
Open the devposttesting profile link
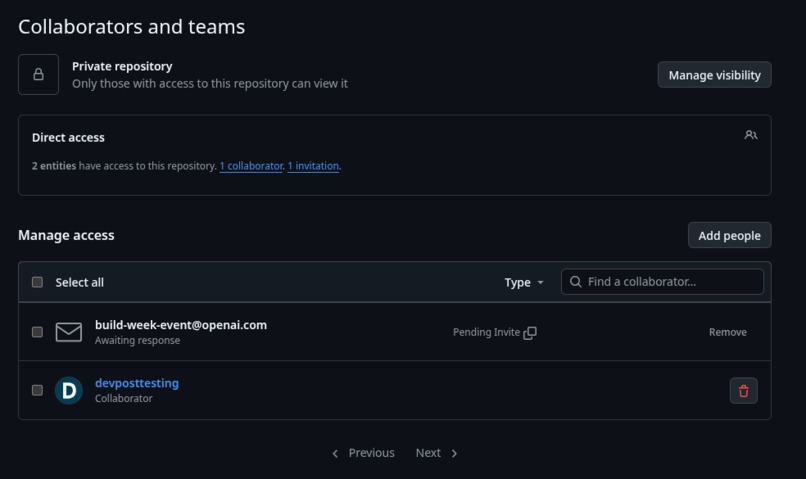click(137, 383)
